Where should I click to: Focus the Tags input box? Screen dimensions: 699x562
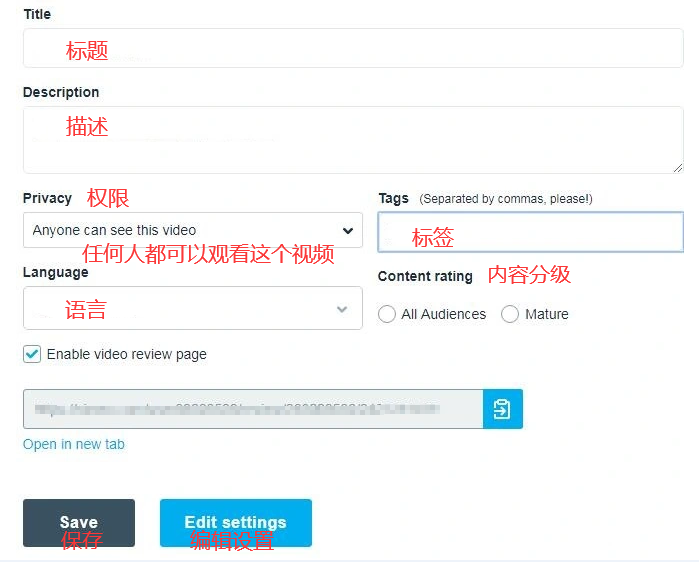[x=530, y=232]
